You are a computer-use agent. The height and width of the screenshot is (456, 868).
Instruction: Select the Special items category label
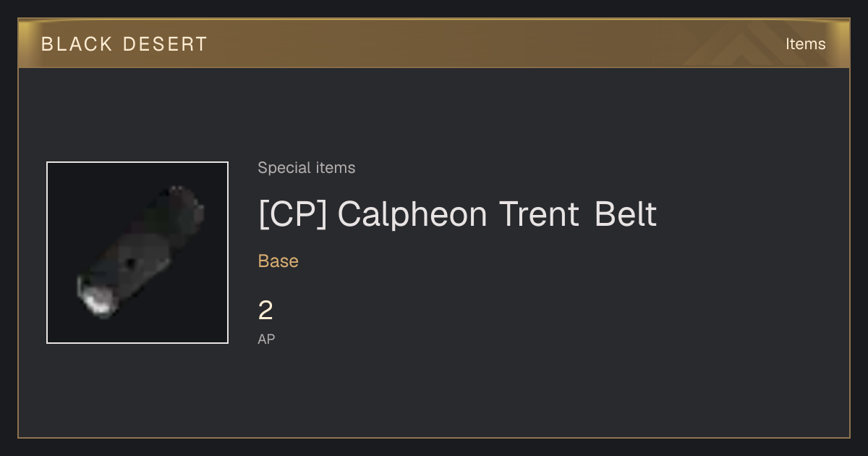pos(307,168)
